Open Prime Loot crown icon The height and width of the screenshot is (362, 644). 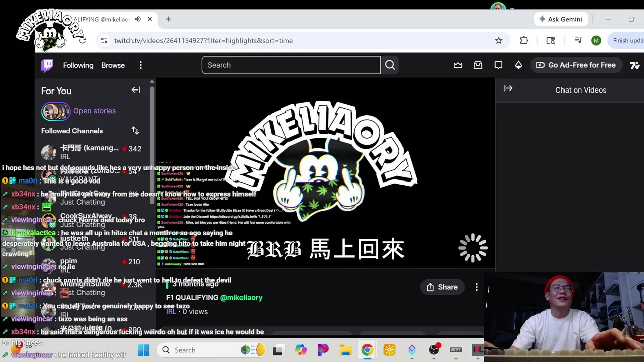458,65
